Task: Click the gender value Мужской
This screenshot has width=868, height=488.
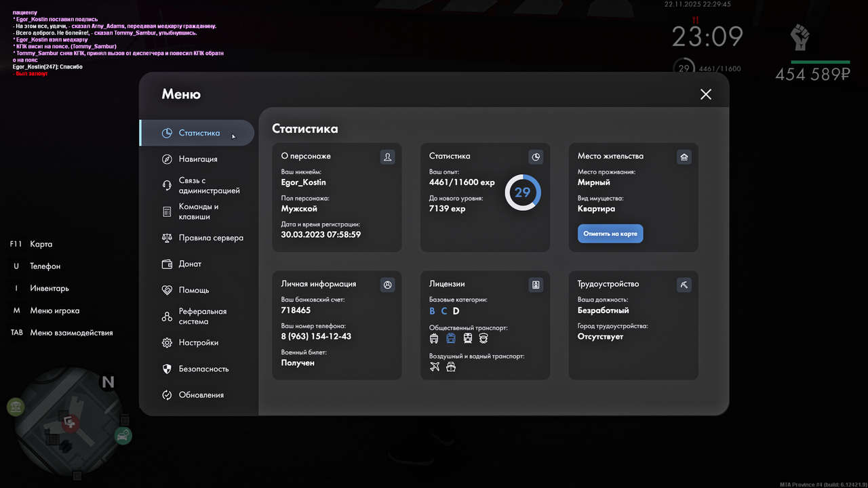Action: (x=299, y=209)
